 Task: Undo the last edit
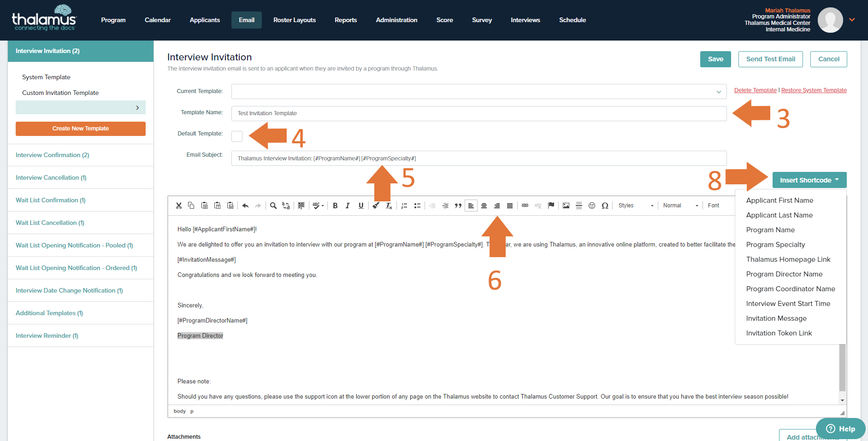click(x=245, y=206)
